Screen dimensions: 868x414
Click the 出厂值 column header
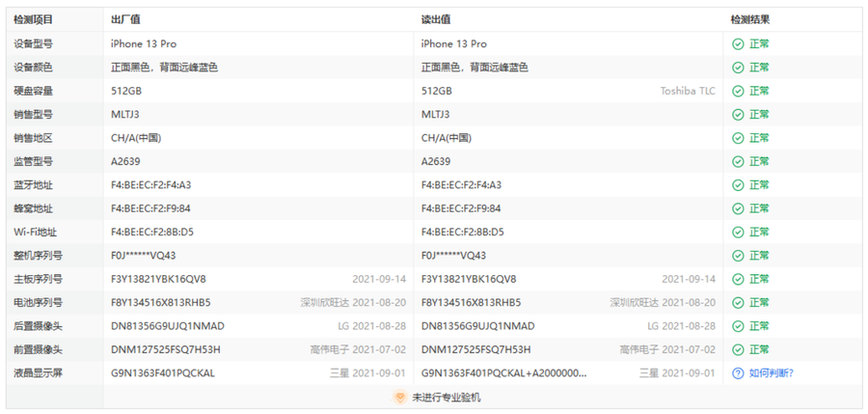(x=125, y=20)
